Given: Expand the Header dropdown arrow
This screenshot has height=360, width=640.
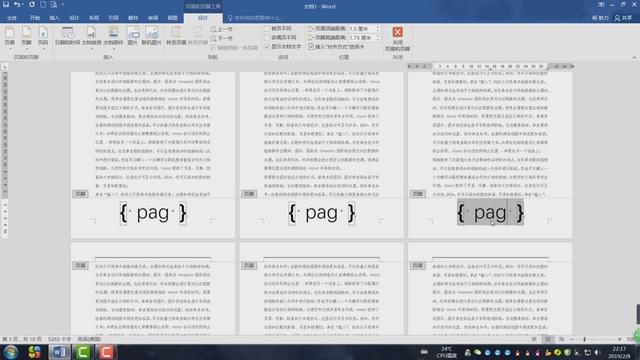Looking at the screenshot, I should tap(9, 49).
